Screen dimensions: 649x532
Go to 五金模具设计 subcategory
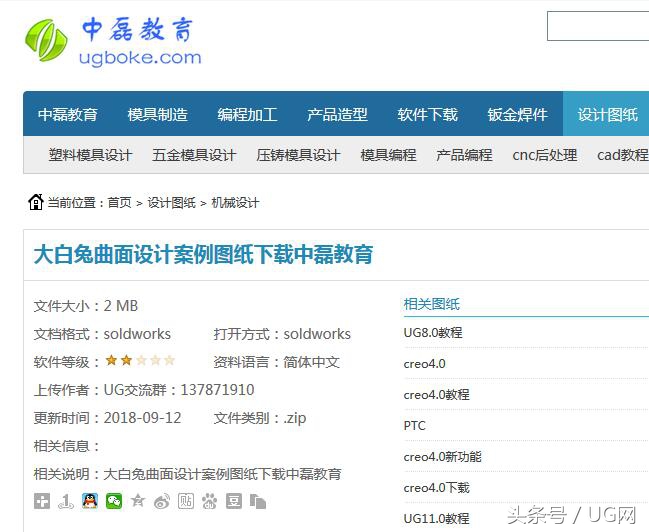(194, 155)
